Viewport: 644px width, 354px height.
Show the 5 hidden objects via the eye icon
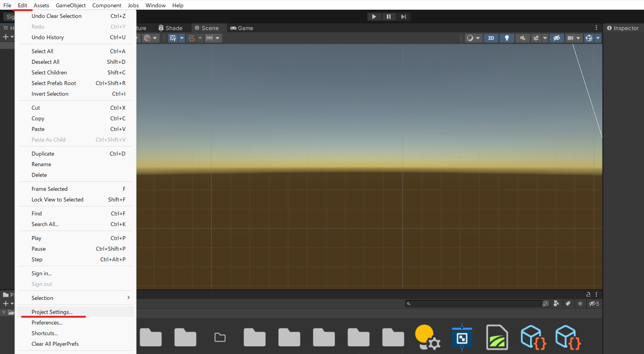pos(594,304)
